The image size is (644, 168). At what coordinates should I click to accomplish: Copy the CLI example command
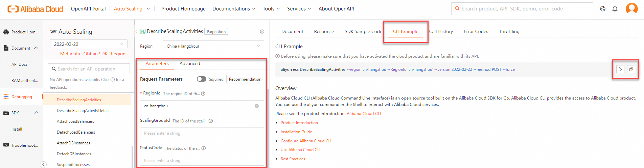tap(631, 69)
